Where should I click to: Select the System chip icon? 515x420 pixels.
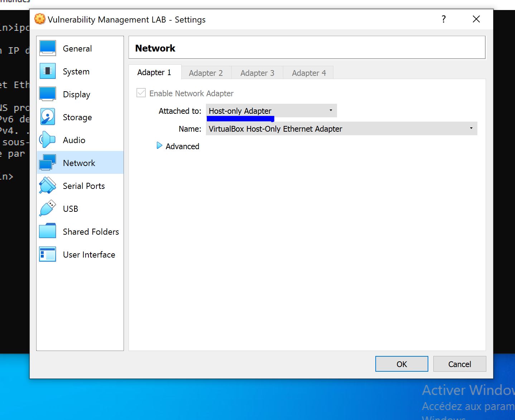click(x=48, y=71)
